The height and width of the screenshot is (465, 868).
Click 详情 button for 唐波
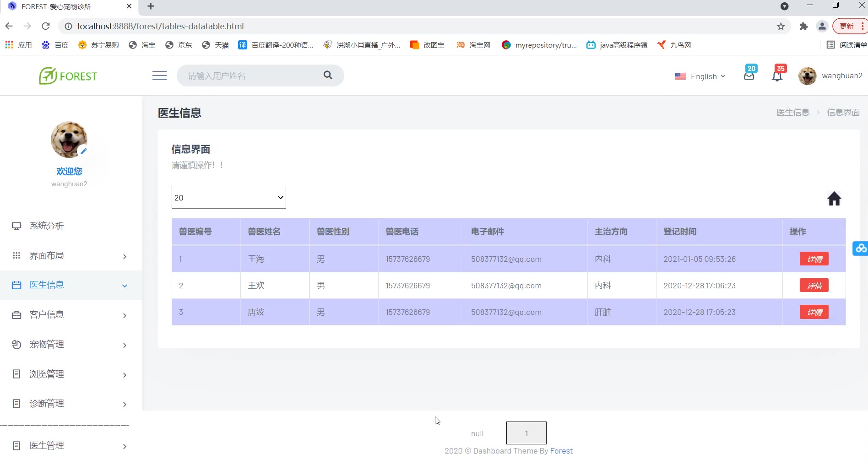(814, 312)
